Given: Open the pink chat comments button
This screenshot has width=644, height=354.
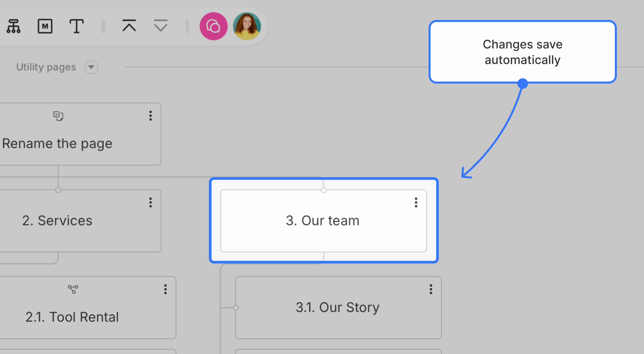Looking at the screenshot, I should [x=213, y=26].
